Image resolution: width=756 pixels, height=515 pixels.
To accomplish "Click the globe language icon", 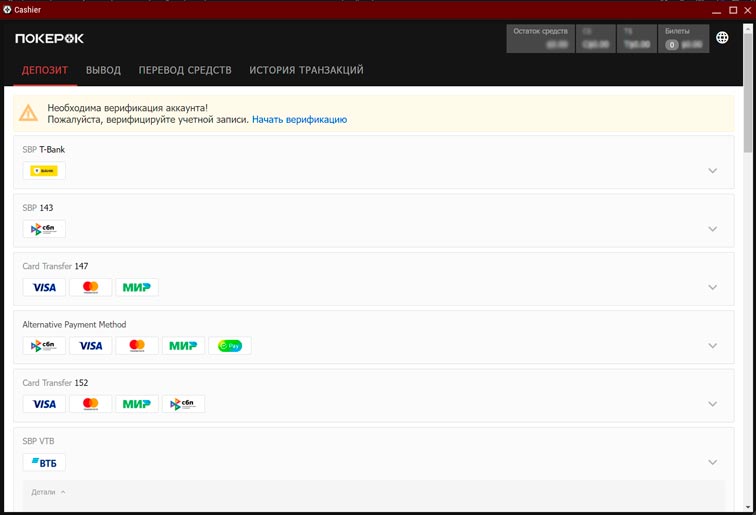I will coord(722,38).
